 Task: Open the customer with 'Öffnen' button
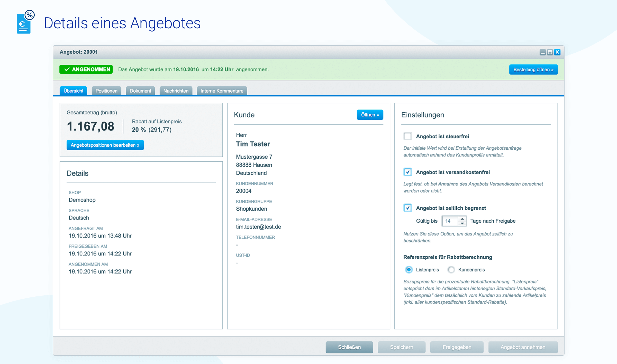click(x=370, y=115)
